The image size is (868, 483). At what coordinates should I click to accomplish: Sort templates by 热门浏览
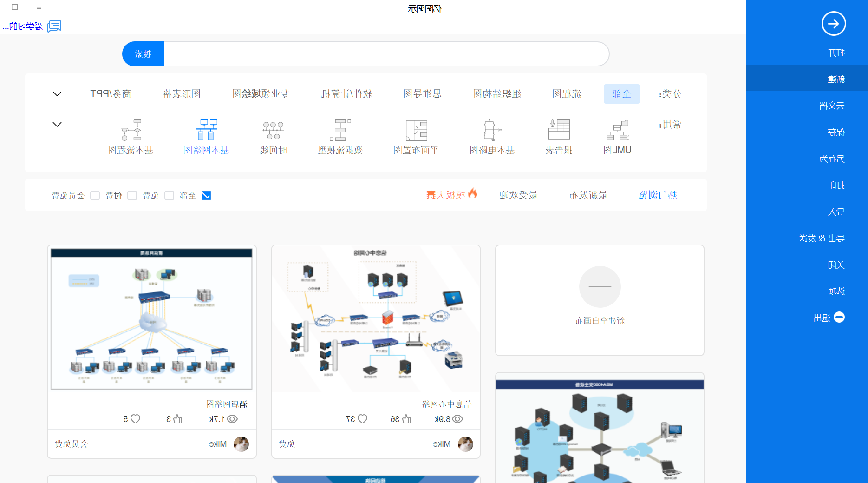[658, 195]
